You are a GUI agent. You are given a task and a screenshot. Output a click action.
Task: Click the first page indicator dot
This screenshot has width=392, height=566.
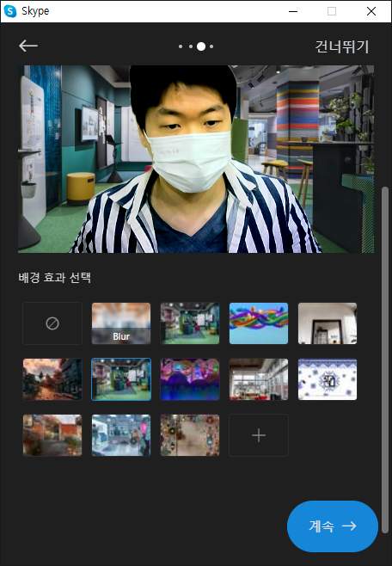(x=181, y=46)
